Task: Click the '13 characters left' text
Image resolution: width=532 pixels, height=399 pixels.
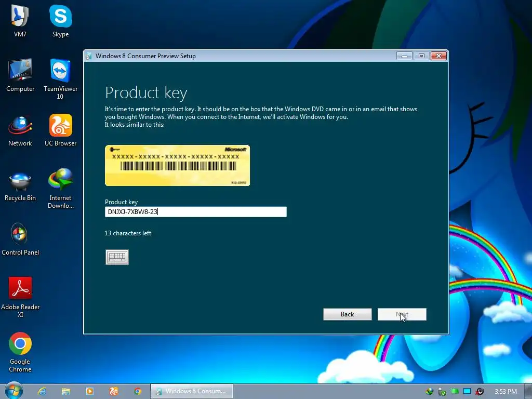Action: tap(128, 233)
